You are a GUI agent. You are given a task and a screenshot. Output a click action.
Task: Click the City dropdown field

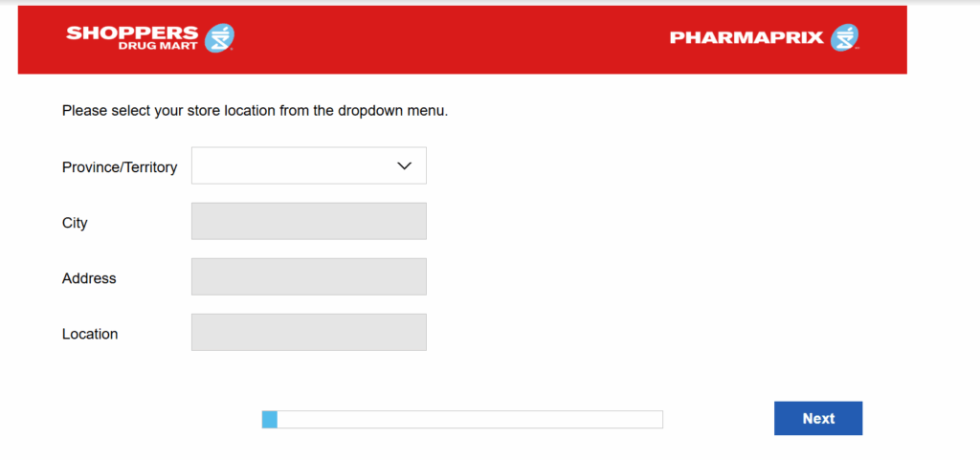(308, 221)
